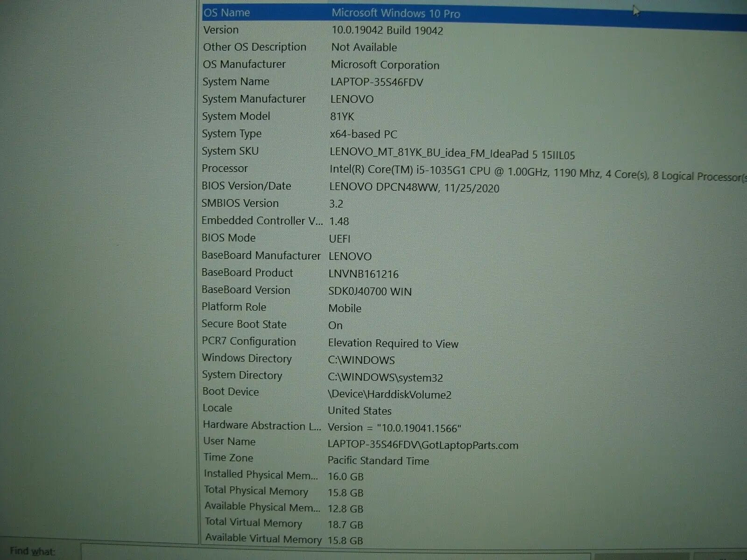
Task: Click the value UEFI
Action: (339, 239)
